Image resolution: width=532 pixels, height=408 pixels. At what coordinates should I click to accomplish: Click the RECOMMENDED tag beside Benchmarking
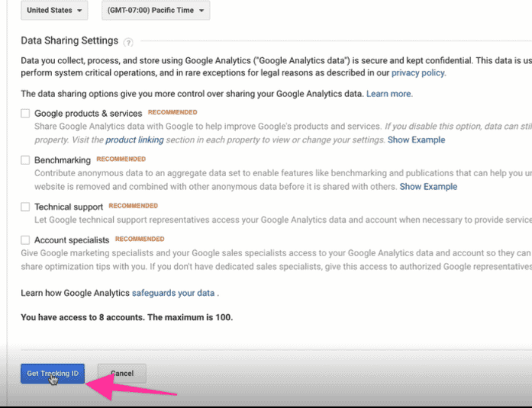(121, 159)
